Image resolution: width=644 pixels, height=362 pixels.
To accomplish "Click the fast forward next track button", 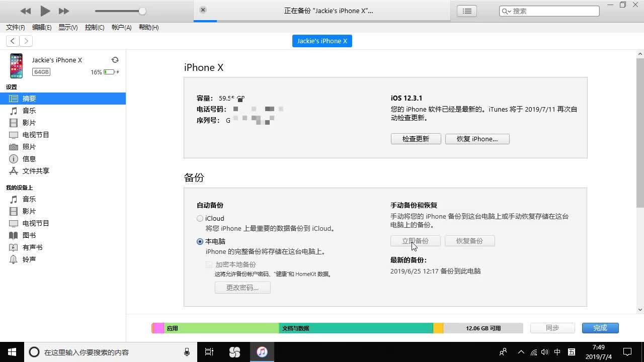I will coord(64,11).
